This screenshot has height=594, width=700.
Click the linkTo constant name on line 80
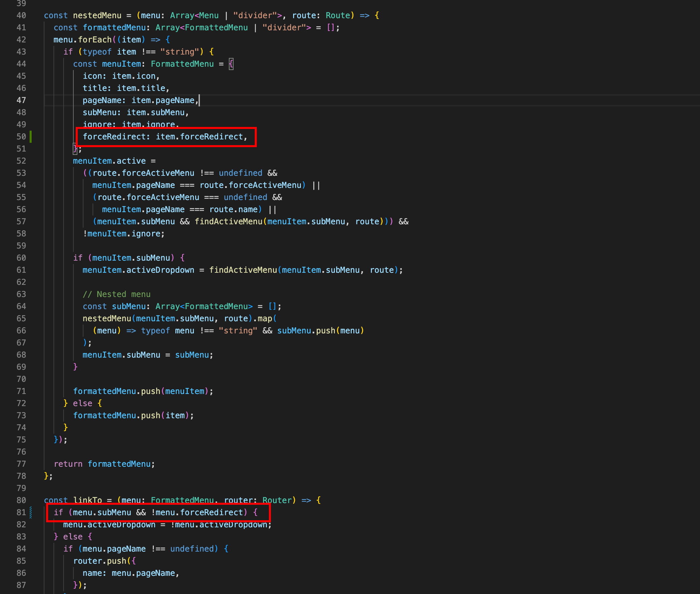[x=87, y=500]
